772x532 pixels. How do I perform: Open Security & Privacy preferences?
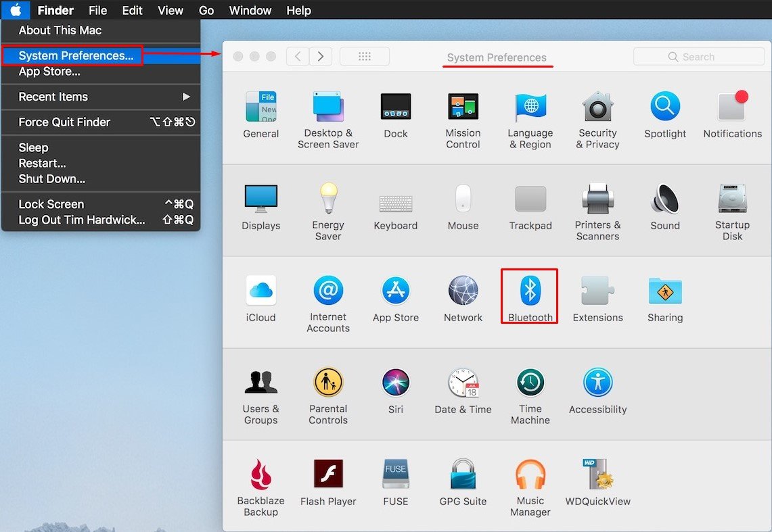pyautogui.click(x=597, y=120)
